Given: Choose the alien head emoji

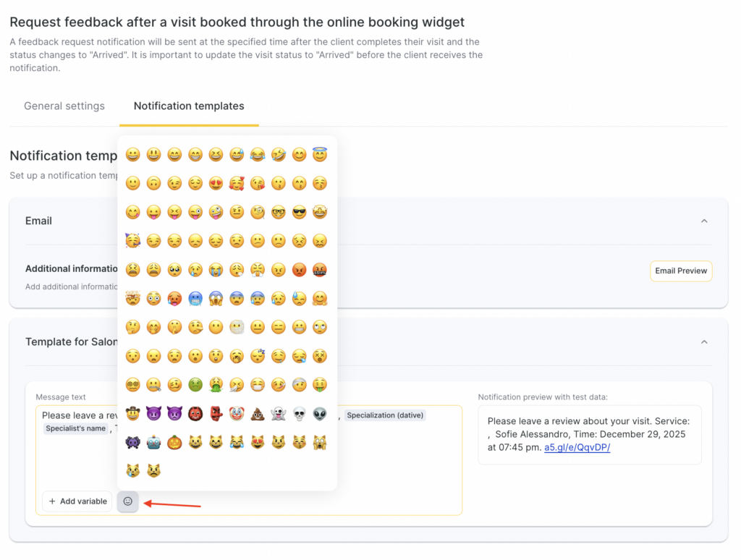Looking at the screenshot, I should click(320, 415).
